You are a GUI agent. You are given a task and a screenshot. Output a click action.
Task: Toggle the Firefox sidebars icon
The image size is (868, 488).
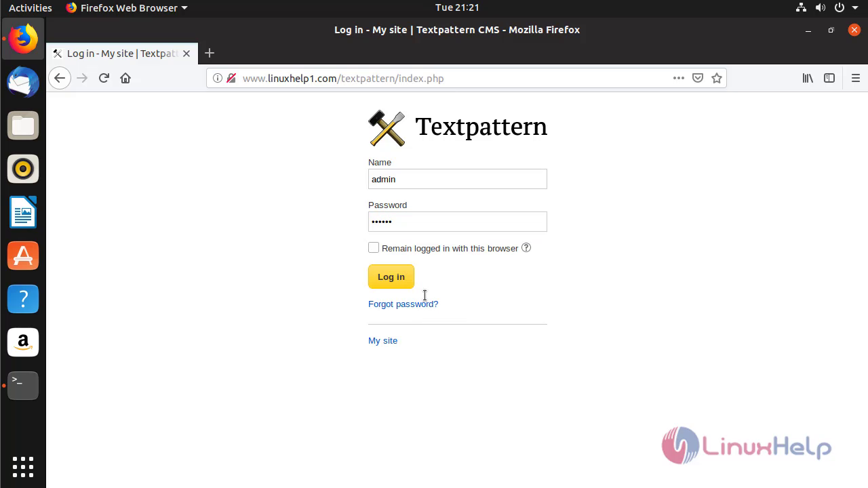pyautogui.click(x=829, y=78)
